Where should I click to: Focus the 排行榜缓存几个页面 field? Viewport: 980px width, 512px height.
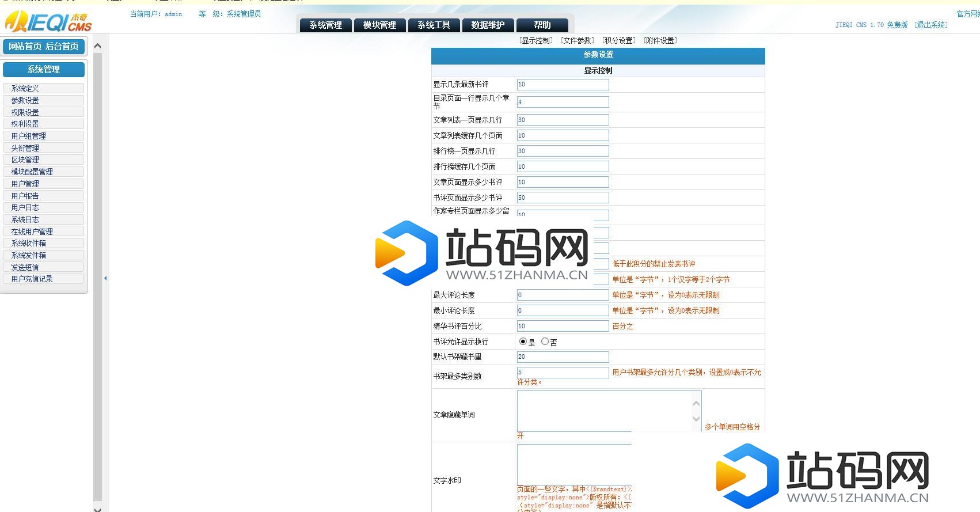point(563,166)
